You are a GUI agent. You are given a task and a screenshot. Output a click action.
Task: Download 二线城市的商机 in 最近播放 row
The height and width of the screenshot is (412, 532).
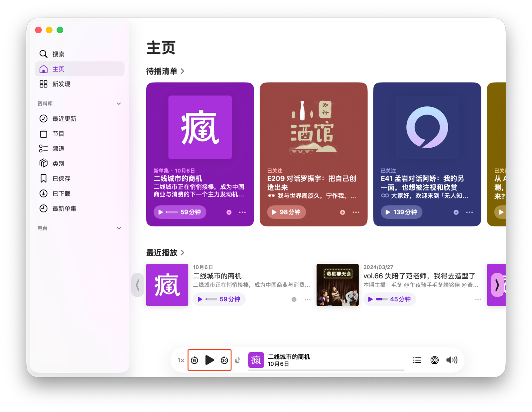[x=294, y=300]
